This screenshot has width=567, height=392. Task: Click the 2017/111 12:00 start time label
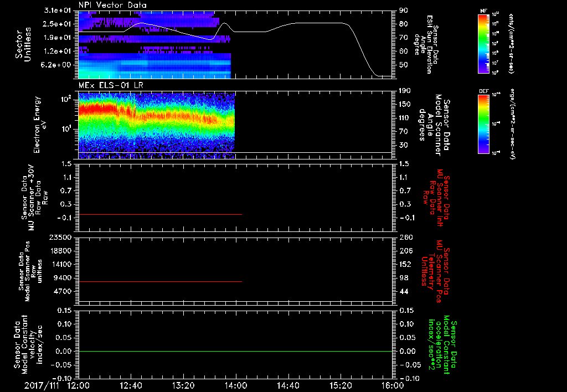coord(58,385)
